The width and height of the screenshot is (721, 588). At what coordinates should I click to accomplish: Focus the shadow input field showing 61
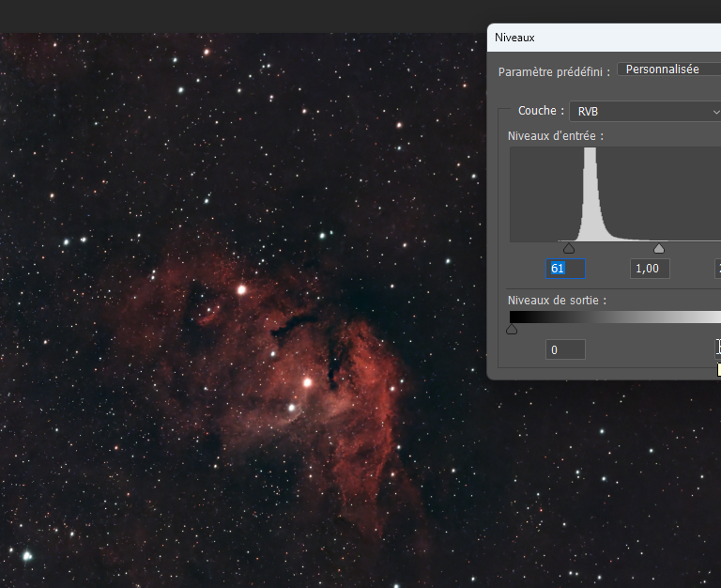(565, 269)
